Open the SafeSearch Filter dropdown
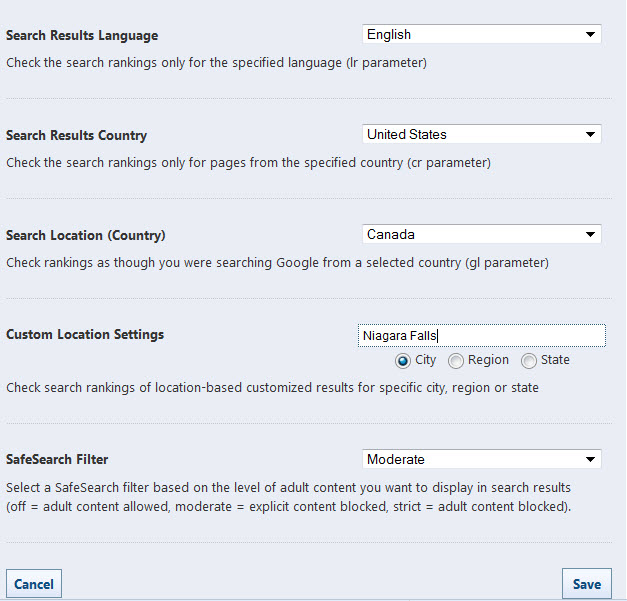 click(x=480, y=460)
